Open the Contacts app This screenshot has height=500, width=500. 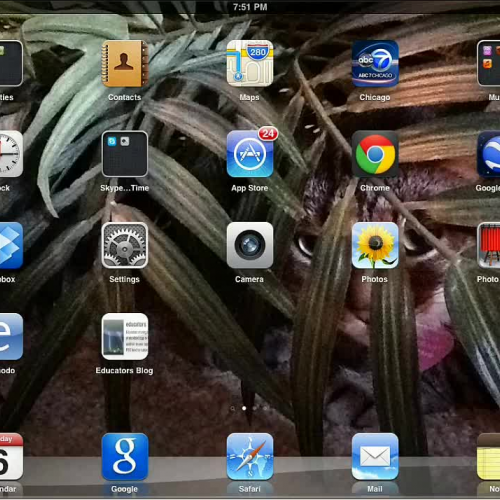coord(125,63)
